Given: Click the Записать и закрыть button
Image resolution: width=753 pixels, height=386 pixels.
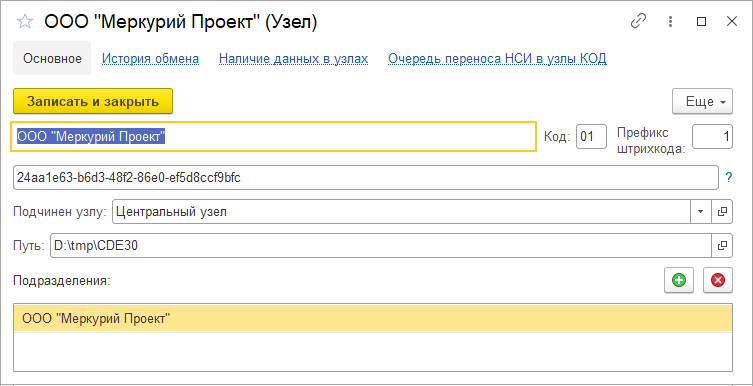Looking at the screenshot, I should [x=93, y=101].
